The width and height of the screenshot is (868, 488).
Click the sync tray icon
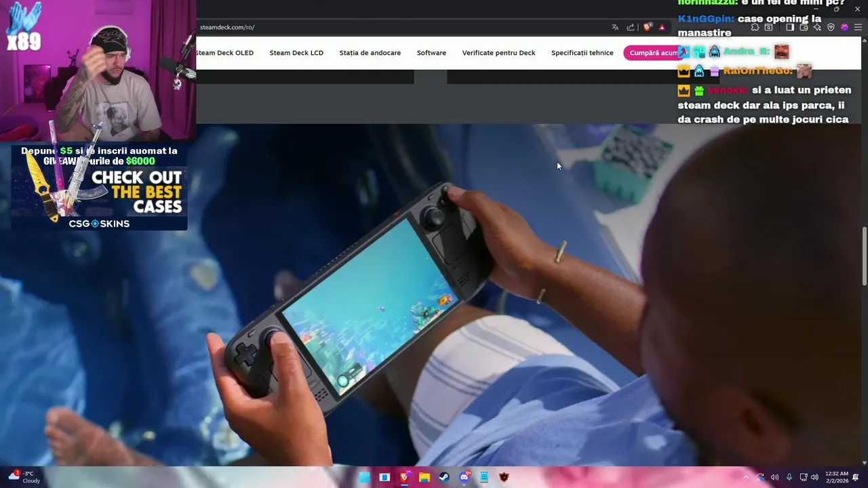[760, 477]
